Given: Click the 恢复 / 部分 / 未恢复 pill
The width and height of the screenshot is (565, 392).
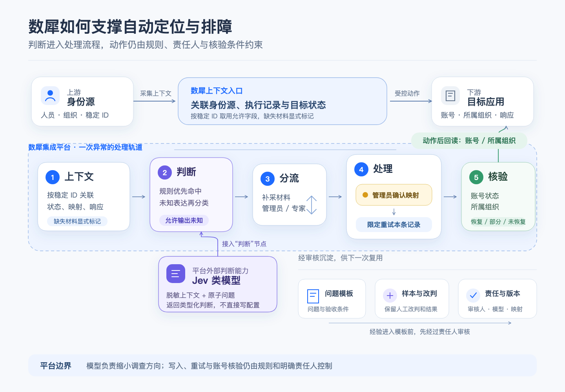Looking at the screenshot, I should 498,222.
